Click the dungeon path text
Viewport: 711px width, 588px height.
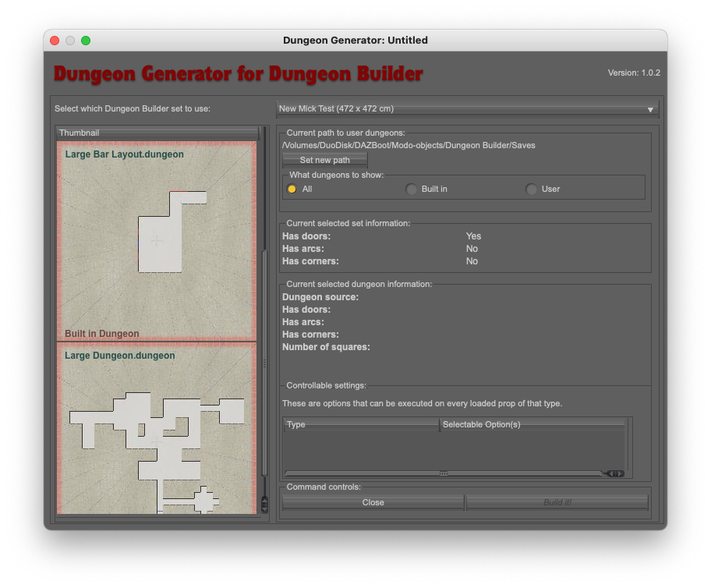tap(409, 145)
